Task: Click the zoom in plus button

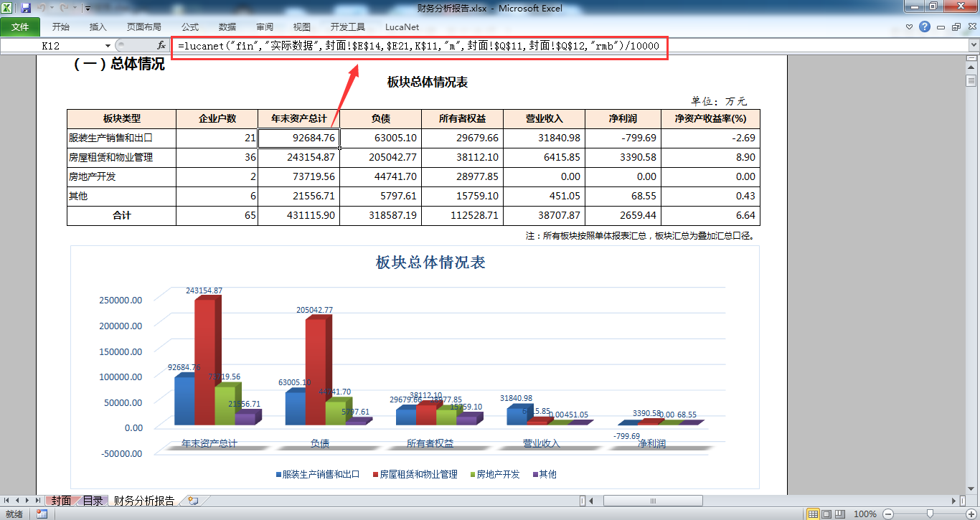Action: (971, 514)
